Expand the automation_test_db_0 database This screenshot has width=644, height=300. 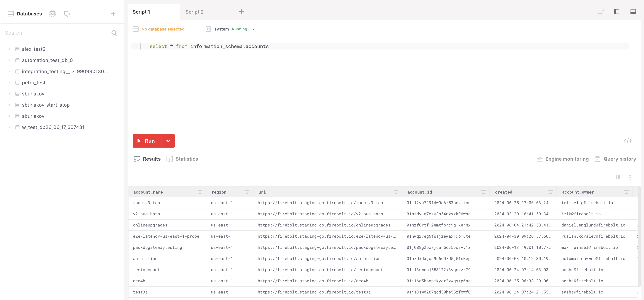click(9, 60)
